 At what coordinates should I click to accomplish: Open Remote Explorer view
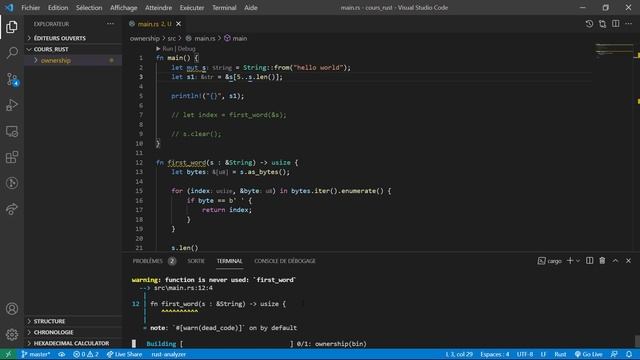coord(12,131)
